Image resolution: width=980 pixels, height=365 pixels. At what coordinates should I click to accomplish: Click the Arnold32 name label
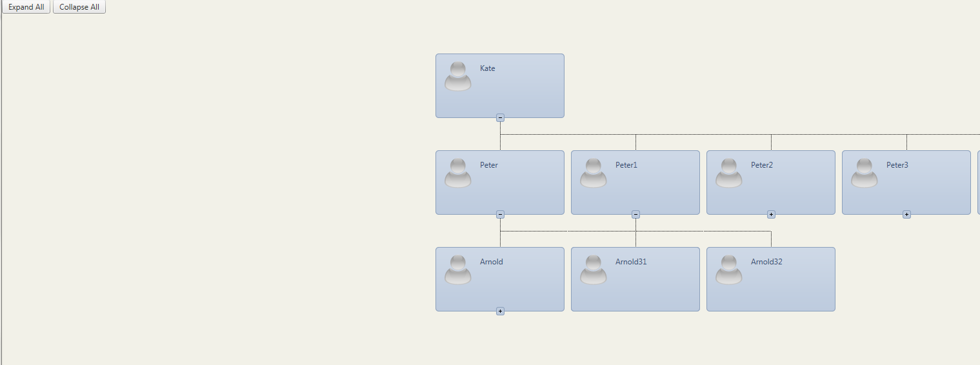coord(766,262)
